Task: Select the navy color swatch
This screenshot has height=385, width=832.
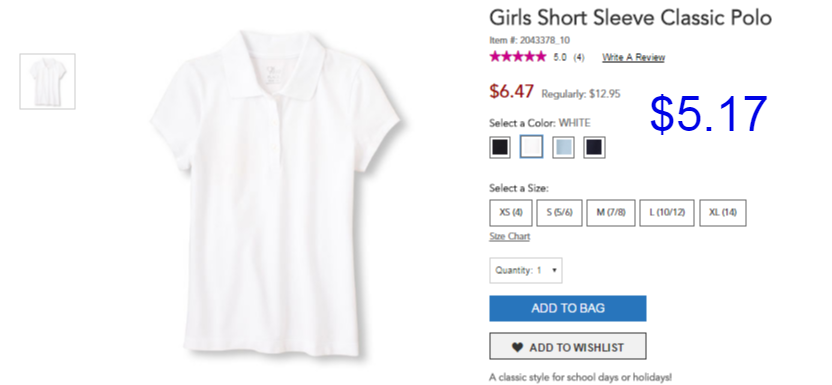Action: tap(594, 147)
